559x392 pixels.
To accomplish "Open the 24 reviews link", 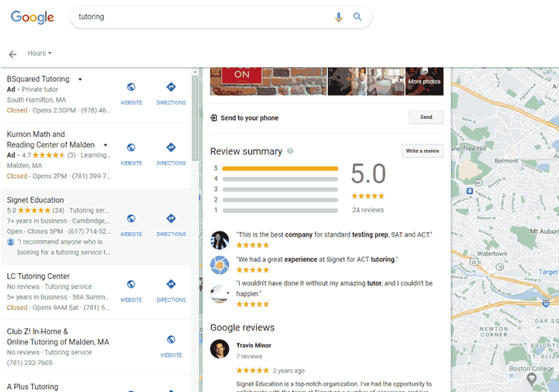I will click(368, 210).
